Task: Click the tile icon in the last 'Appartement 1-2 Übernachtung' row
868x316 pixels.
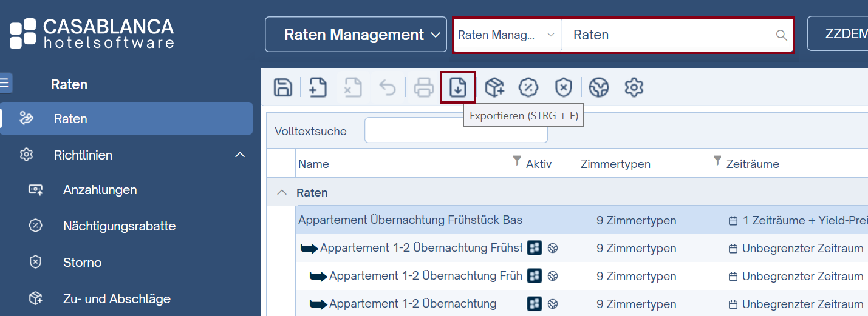Action: tap(535, 303)
